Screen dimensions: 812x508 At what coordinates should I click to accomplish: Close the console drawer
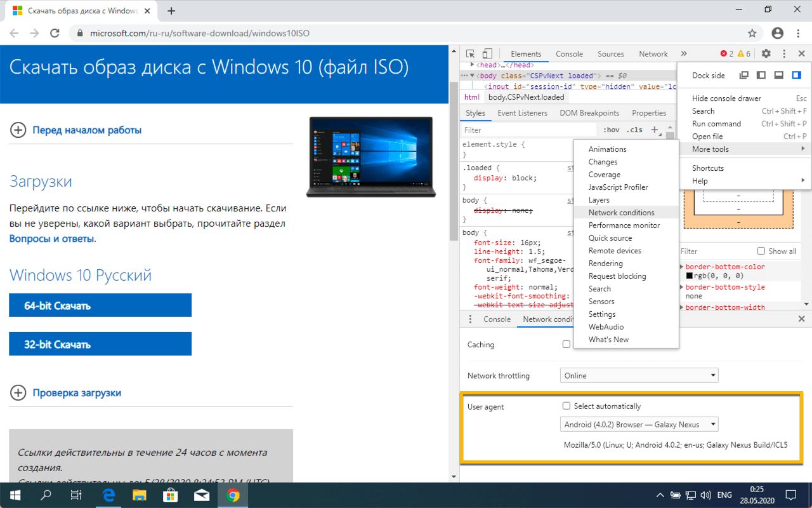point(801,319)
